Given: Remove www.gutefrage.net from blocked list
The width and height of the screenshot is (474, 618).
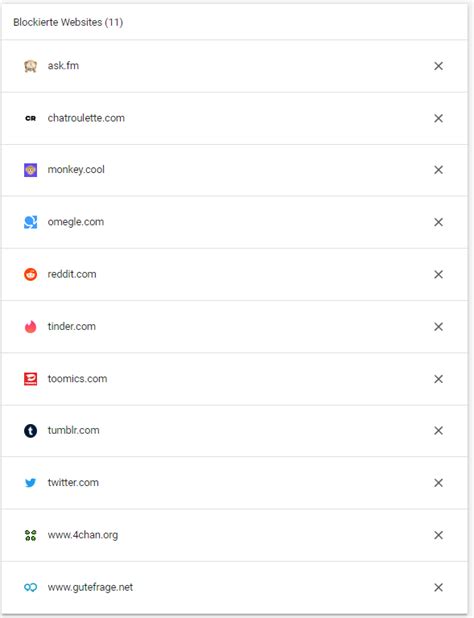Looking at the screenshot, I should [438, 587].
